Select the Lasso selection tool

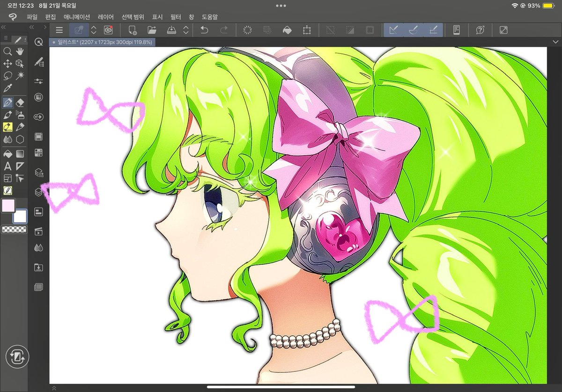tap(7, 76)
